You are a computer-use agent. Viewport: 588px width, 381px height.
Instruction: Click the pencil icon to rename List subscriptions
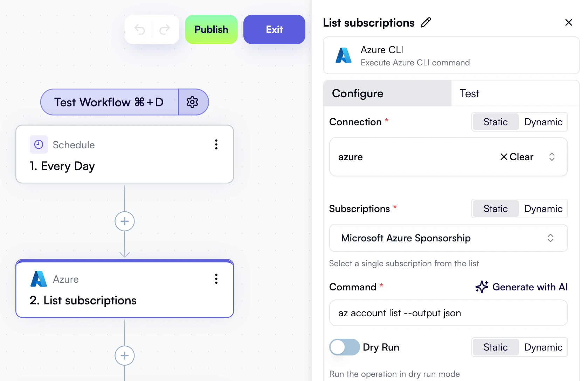pyautogui.click(x=426, y=22)
